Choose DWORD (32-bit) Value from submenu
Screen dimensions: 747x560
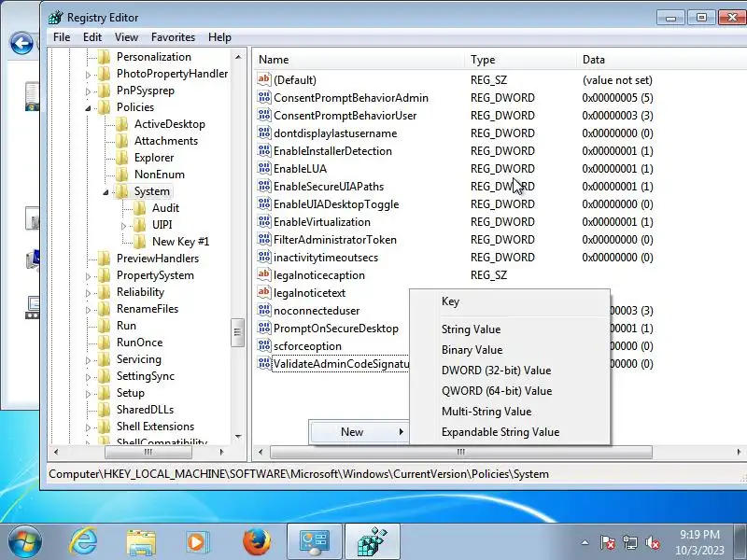click(510, 370)
